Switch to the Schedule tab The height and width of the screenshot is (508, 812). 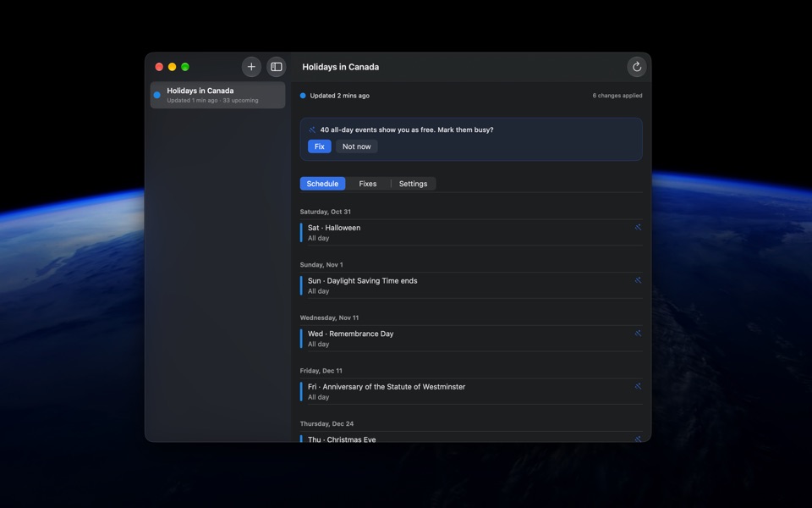[322, 184]
